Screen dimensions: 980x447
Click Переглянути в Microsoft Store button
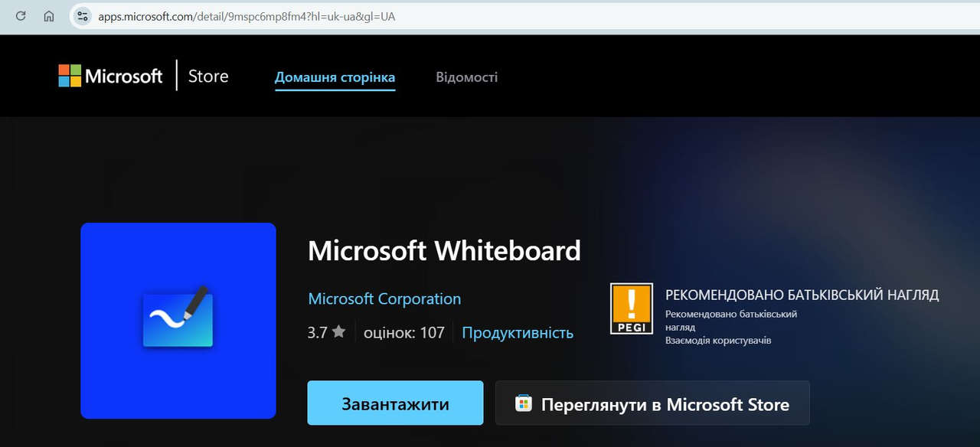pos(652,403)
